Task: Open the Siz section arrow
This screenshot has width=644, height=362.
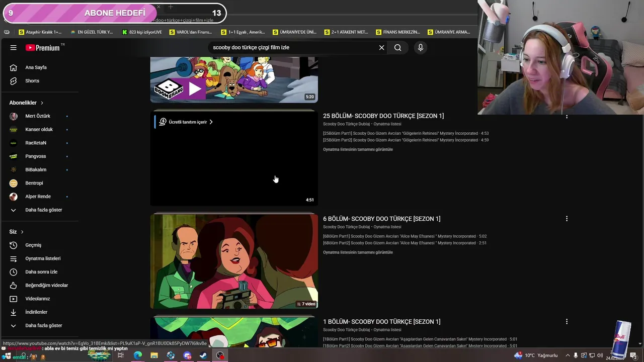Action: [22, 232]
